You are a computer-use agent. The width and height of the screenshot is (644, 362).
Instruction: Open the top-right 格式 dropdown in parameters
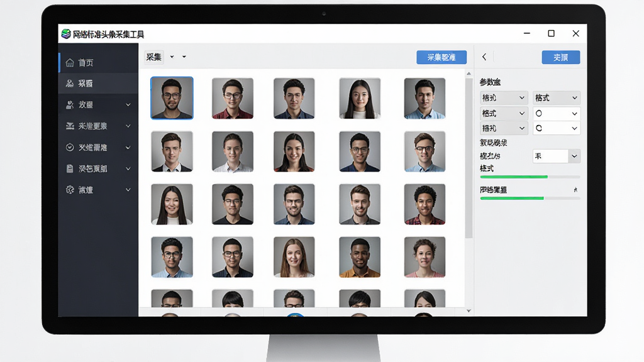click(x=557, y=97)
